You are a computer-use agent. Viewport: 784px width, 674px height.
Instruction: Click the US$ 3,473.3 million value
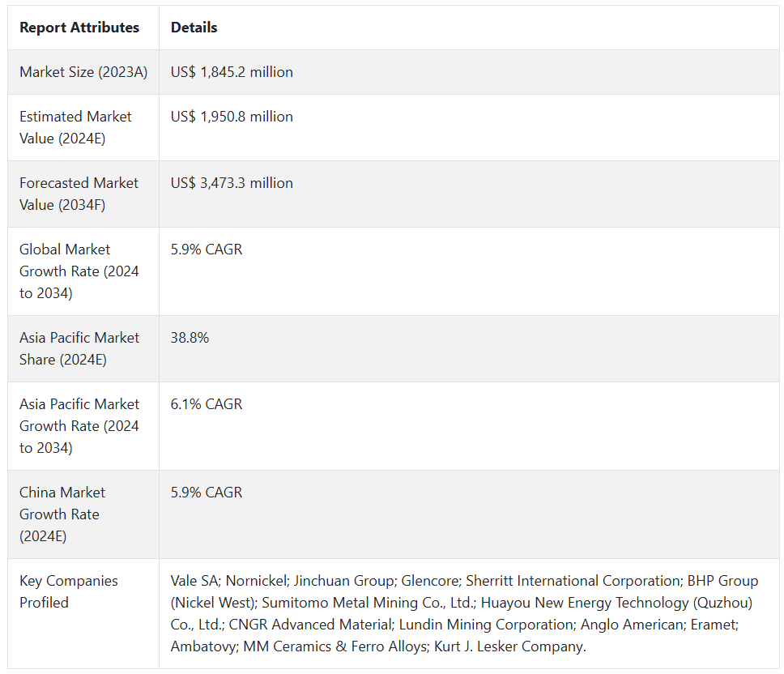tap(232, 183)
